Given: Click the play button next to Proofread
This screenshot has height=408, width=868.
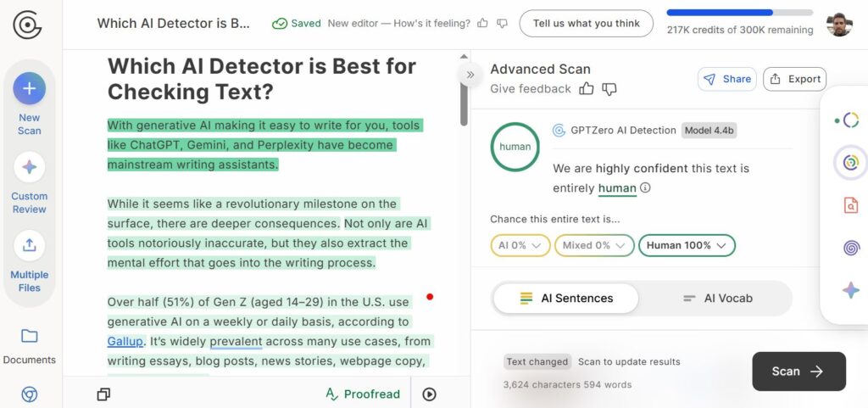Looking at the screenshot, I should coord(429,394).
